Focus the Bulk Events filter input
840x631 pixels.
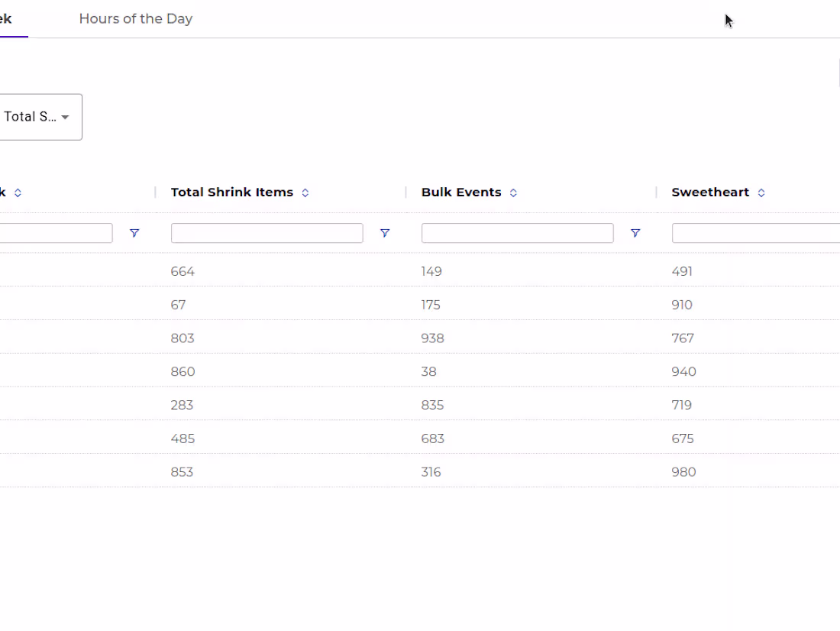click(517, 233)
